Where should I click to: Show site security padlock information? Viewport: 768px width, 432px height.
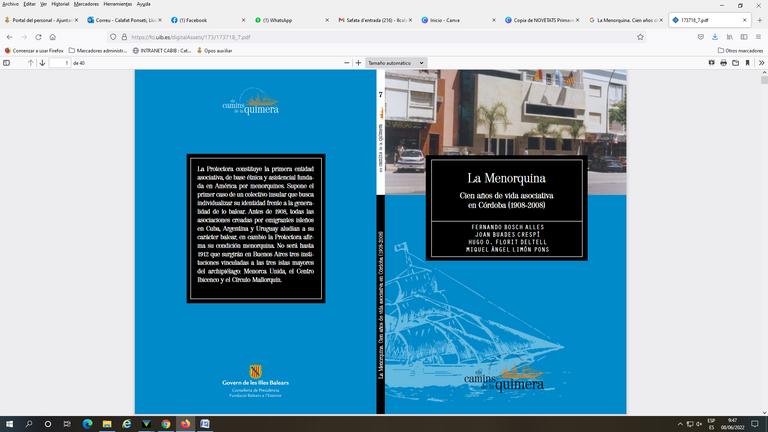[x=124, y=37]
